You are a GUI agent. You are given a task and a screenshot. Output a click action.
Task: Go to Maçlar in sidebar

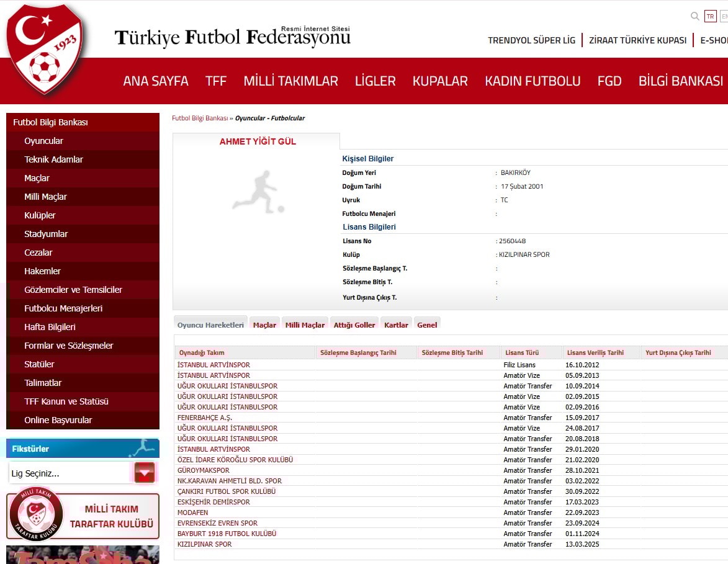83,178
